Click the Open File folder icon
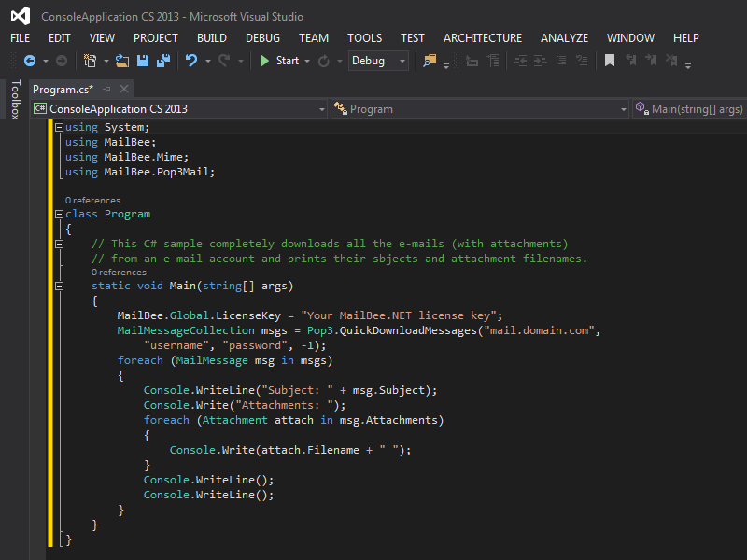This screenshot has height=560, width=747. [x=122, y=61]
